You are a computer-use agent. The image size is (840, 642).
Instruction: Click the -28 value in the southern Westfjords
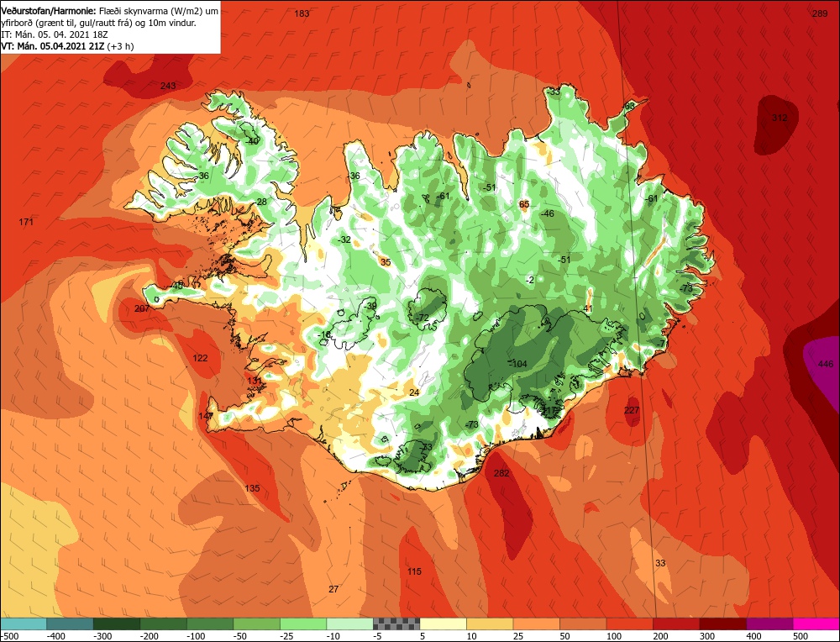pyautogui.click(x=260, y=202)
